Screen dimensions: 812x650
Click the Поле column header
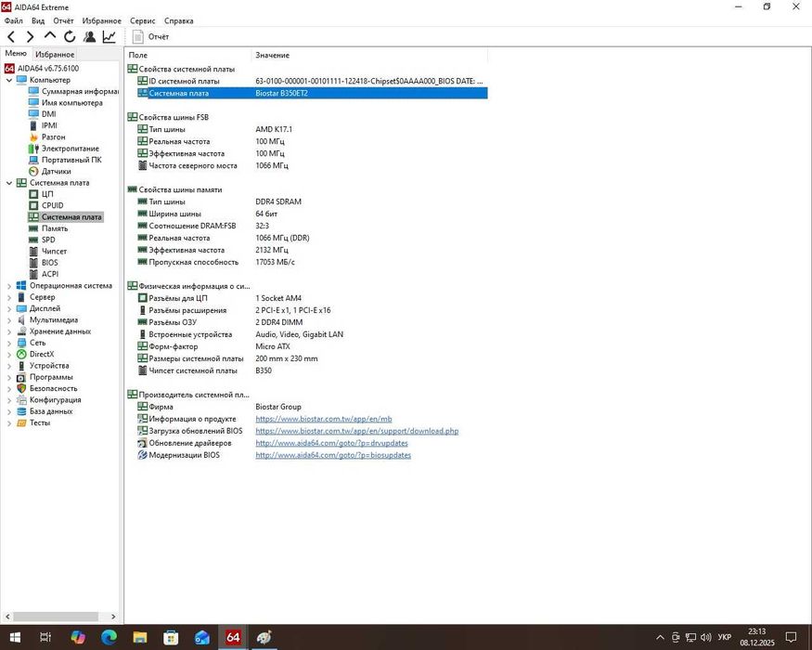pyautogui.click(x=188, y=55)
